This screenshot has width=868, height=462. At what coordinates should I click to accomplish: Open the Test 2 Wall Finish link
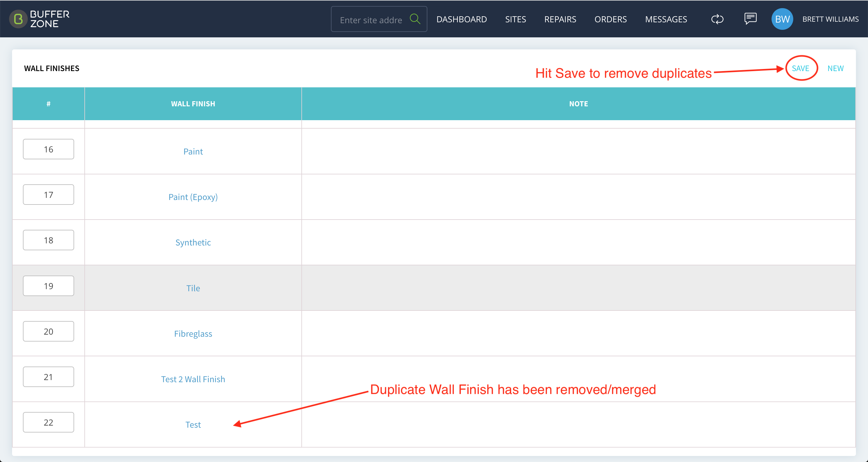193,379
